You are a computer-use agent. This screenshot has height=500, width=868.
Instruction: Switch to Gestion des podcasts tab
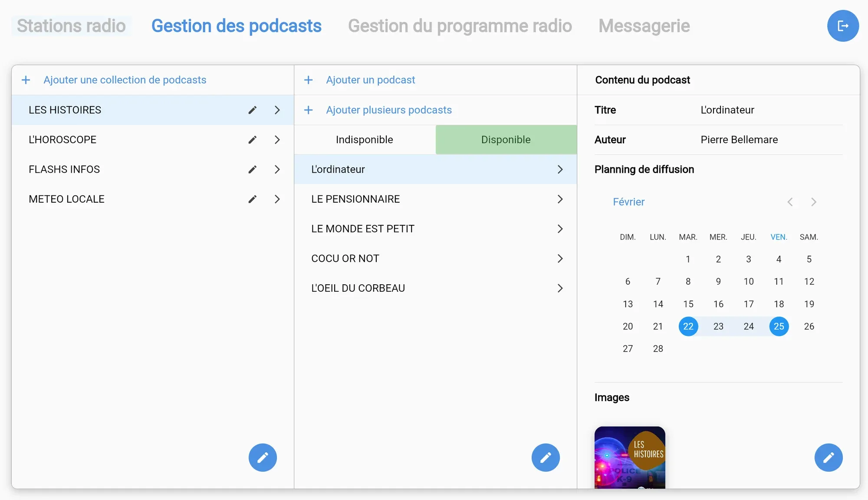point(237,26)
